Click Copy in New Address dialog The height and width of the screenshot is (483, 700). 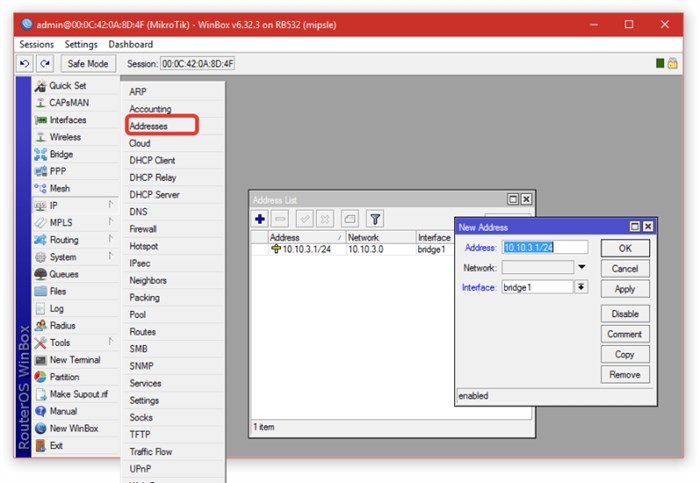pyautogui.click(x=625, y=354)
